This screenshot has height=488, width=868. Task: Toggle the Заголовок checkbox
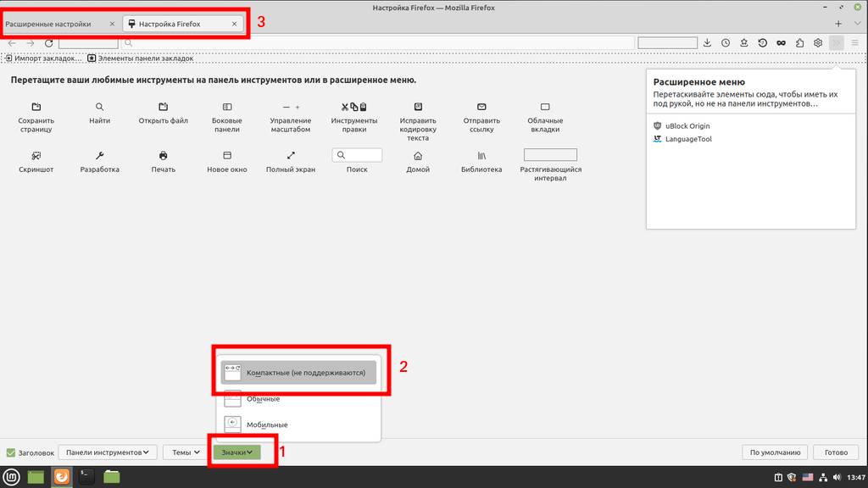point(11,452)
